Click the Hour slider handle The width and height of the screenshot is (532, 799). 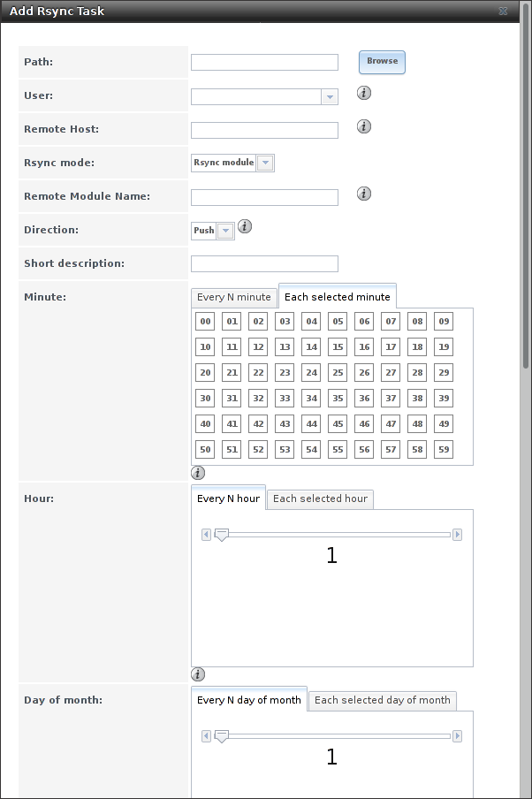(222, 535)
